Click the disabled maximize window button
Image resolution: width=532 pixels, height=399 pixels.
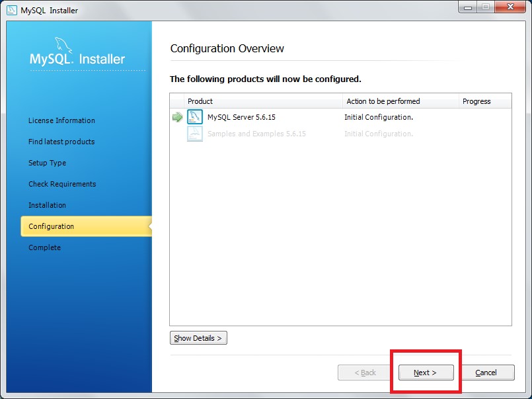(486, 7)
